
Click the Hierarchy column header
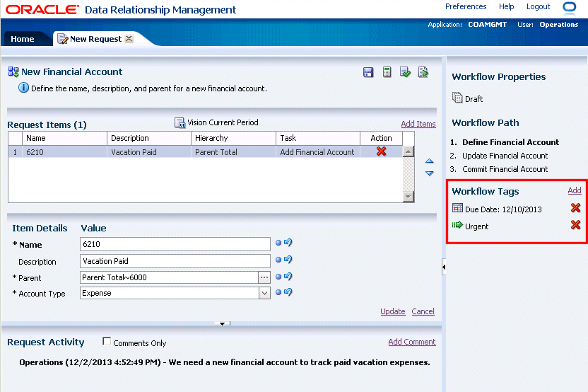click(234, 138)
